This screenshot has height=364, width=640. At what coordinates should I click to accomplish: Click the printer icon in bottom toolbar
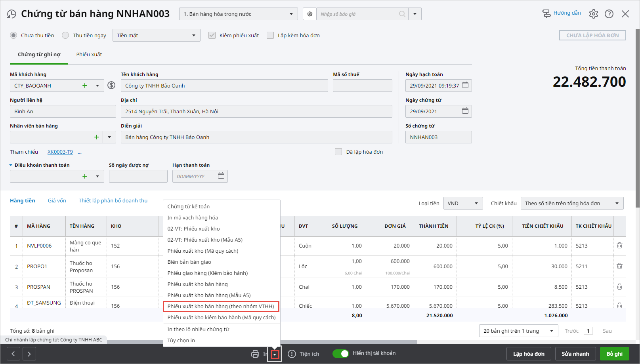255,354
